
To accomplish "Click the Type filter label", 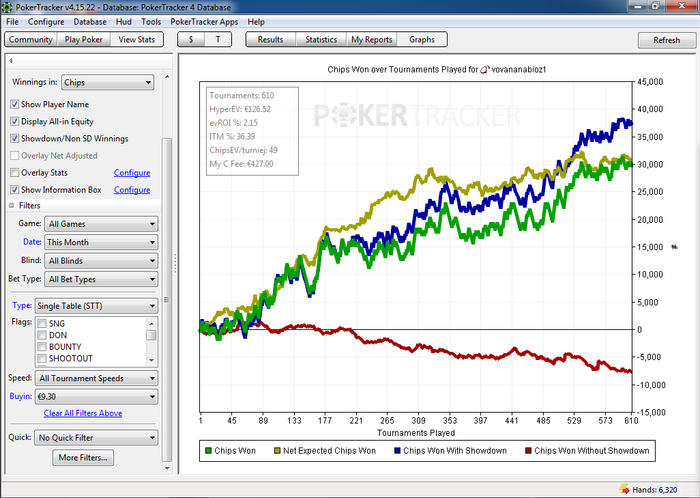I will 22,306.
